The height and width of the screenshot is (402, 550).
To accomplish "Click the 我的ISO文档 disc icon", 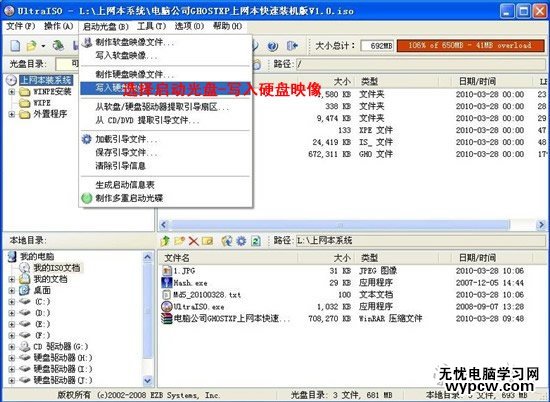I will click(24, 268).
